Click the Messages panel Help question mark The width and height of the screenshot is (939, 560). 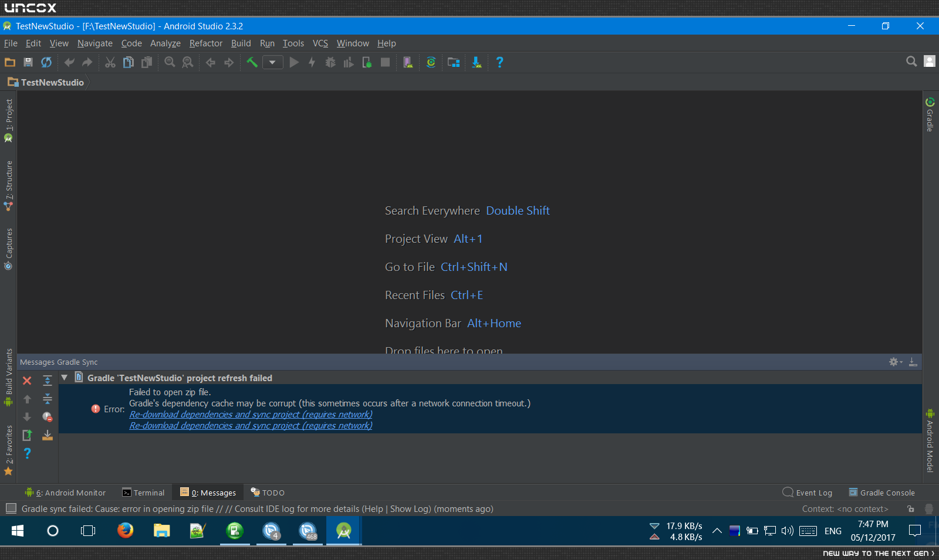pos(27,453)
